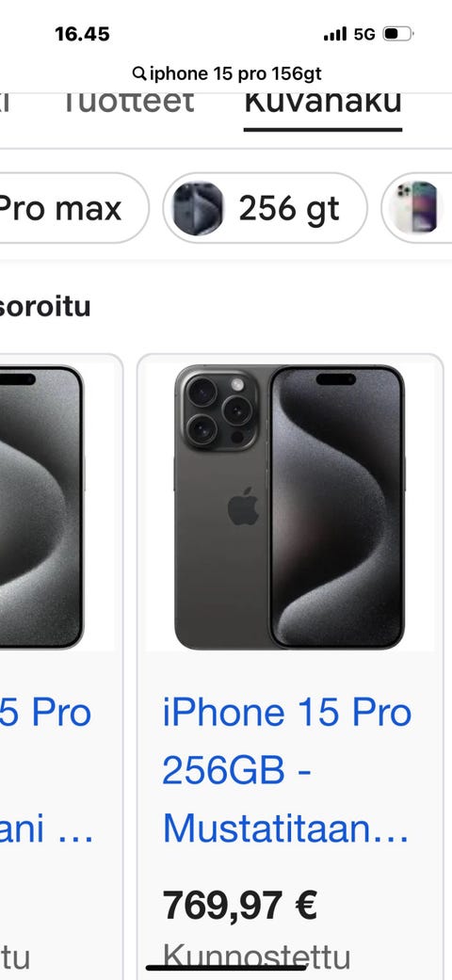
Task: Open the left cropped iPhone 15 Pro listing title
Action: coord(46,771)
